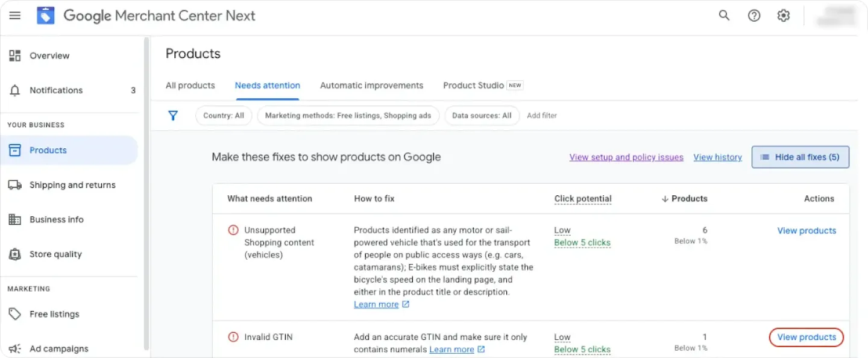Screen dimensions: 868x358
Task: Switch to the All products tab
Action: click(x=190, y=86)
